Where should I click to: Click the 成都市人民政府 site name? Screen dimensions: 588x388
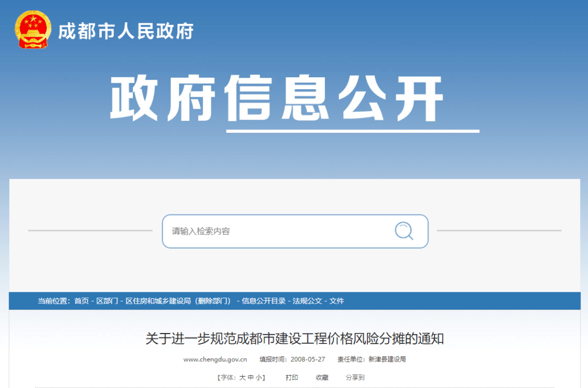tap(126, 32)
